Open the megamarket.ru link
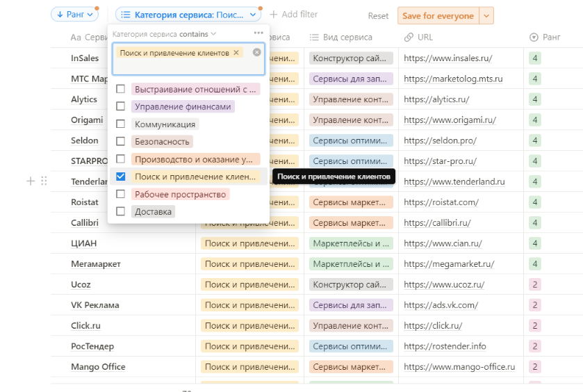This screenshot has height=392, width=583. [x=449, y=264]
